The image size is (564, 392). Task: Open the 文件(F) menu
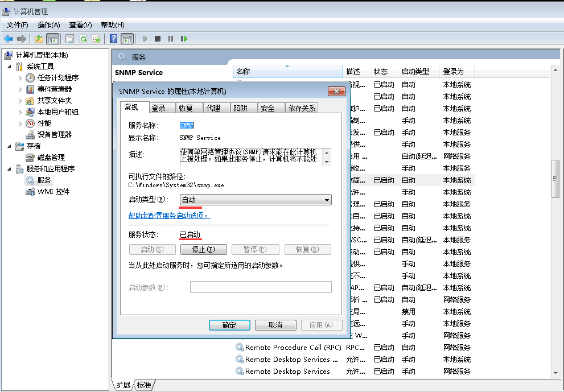coord(17,25)
